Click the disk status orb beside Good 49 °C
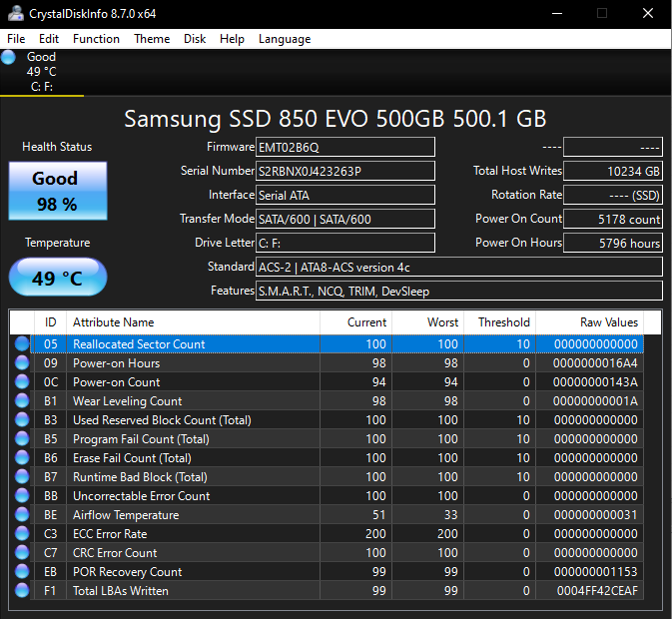Screen dimensions: 672x619 coord(9,57)
